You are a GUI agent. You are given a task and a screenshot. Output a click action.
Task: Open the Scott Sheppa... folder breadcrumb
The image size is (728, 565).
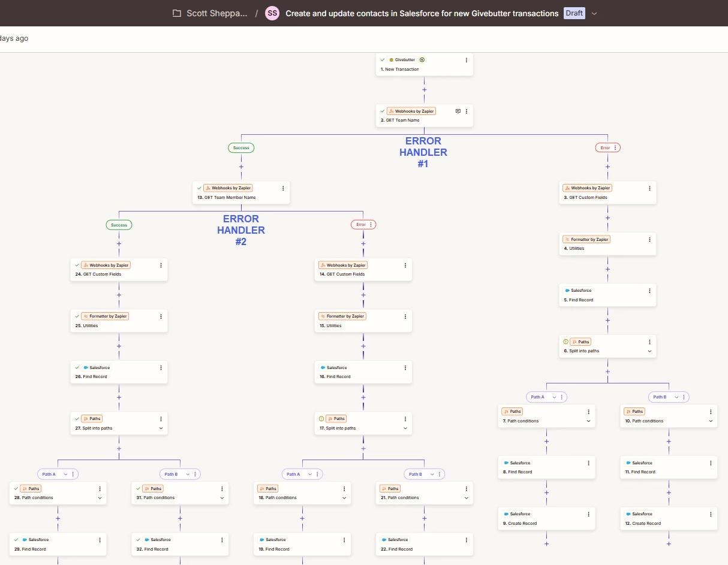(x=216, y=13)
